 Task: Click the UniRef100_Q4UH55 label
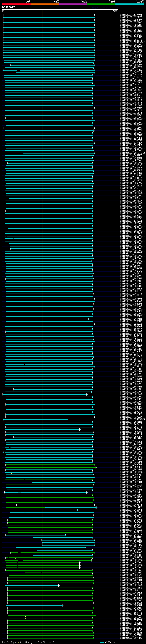131,519
